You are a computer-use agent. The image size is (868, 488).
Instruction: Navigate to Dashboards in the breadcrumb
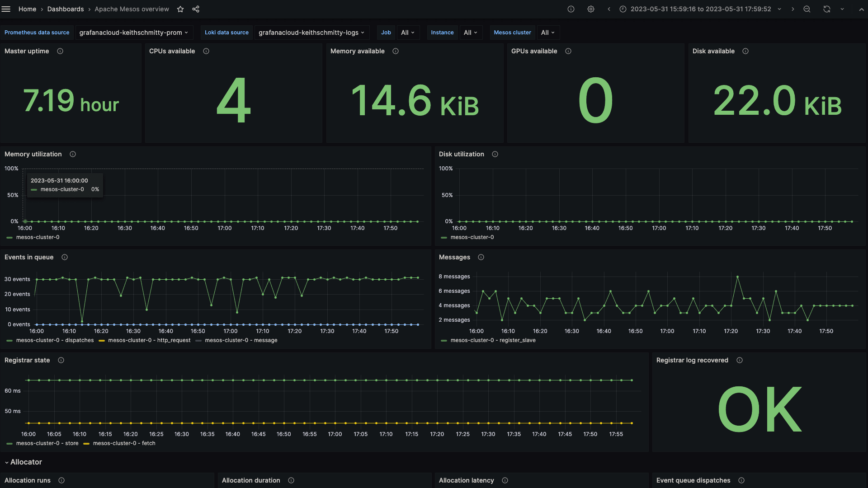coord(66,9)
